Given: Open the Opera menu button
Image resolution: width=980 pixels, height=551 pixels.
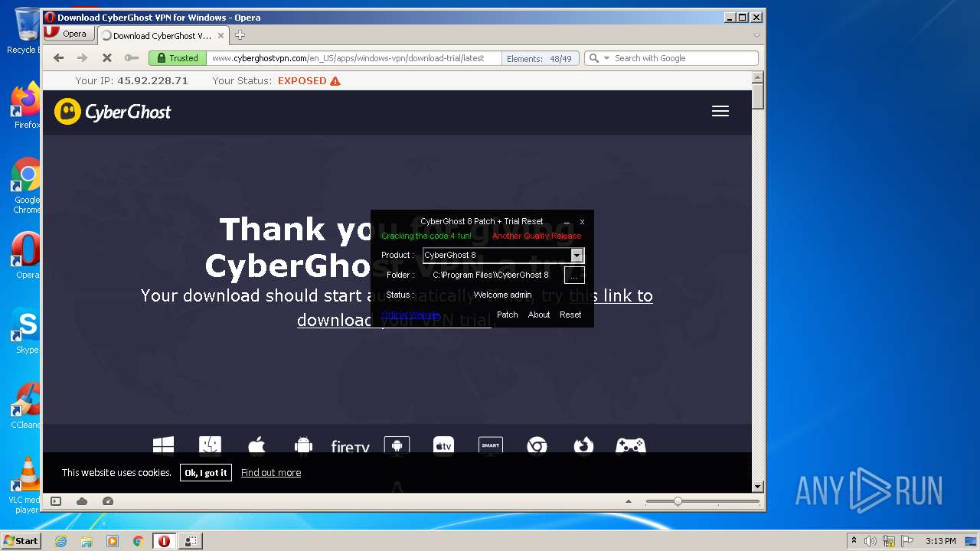Looking at the screenshot, I should 69,34.
